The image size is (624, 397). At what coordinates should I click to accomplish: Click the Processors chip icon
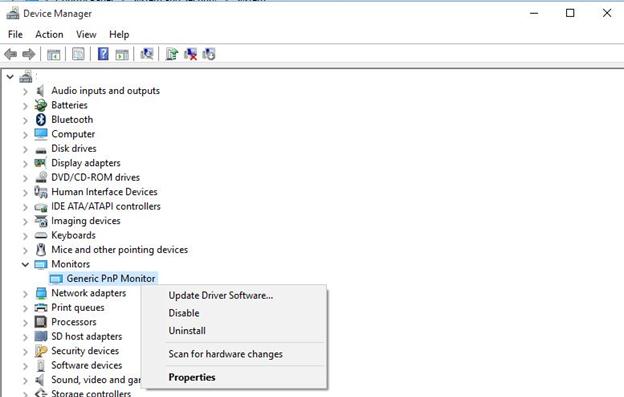[x=41, y=322]
